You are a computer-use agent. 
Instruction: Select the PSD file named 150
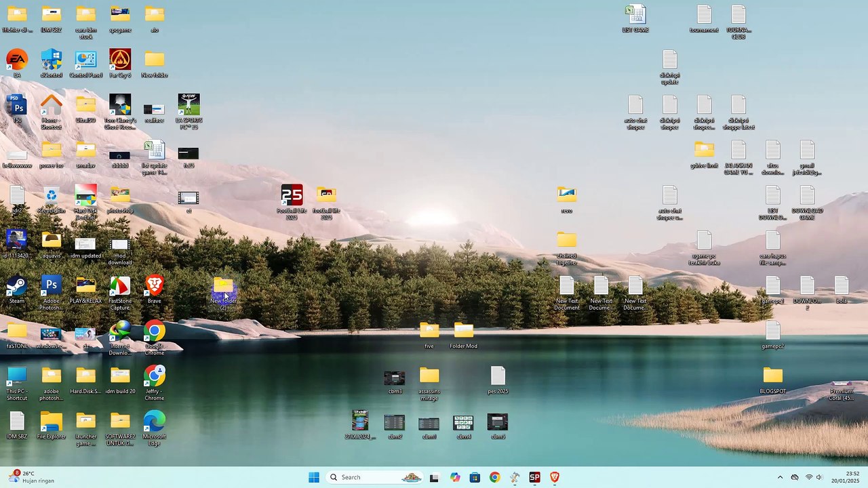[x=17, y=105]
